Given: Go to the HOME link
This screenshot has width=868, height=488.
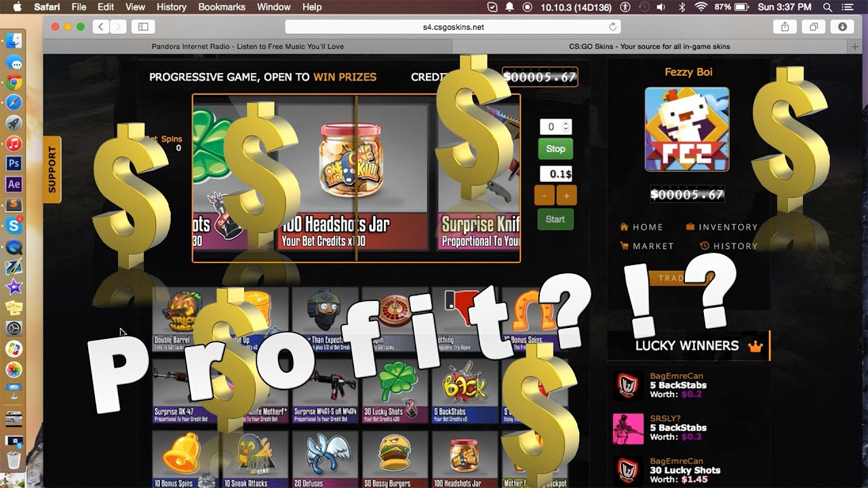Looking at the screenshot, I should pyautogui.click(x=641, y=227).
